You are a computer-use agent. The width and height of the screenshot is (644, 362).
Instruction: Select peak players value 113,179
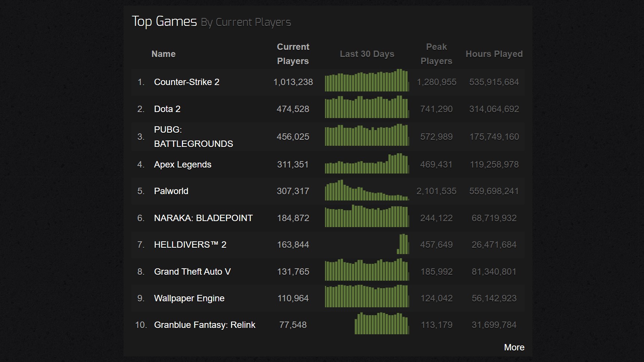coord(436,325)
